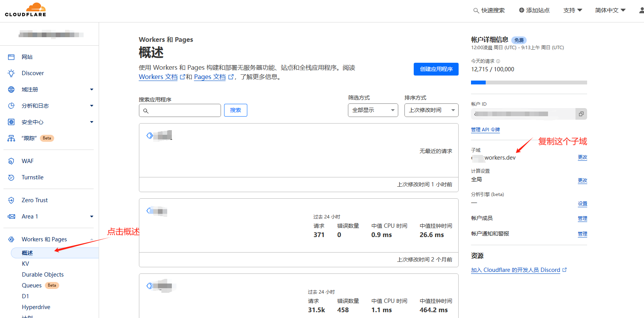Click the 创建应用程序 button
Viewport: 644px width, 318px height.
pyautogui.click(x=436, y=69)
